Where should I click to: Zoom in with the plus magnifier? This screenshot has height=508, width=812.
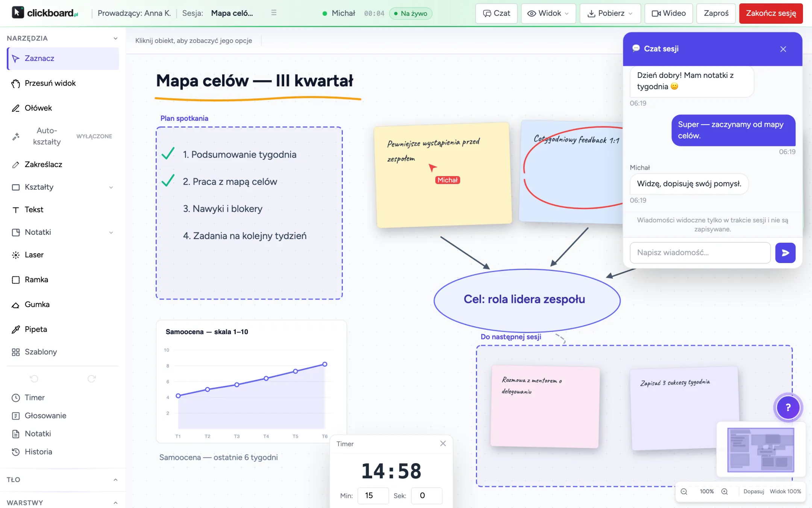(724, 491)
